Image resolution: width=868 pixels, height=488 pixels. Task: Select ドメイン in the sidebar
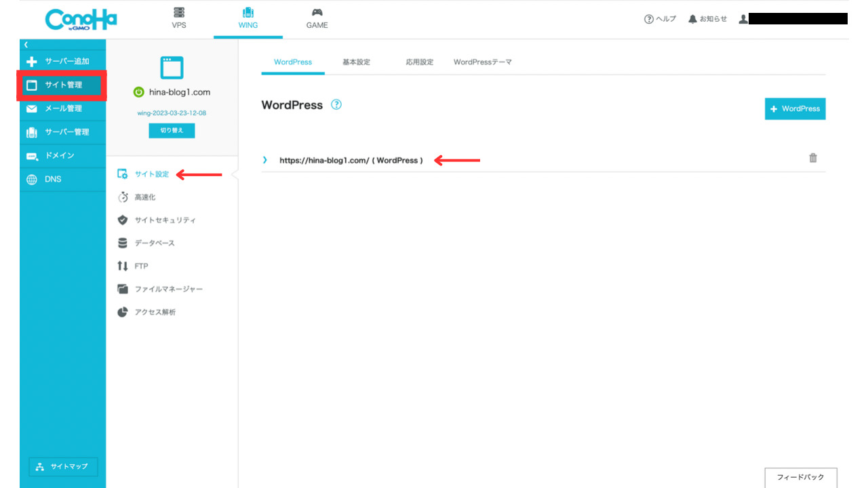click(x=63, y=155)
